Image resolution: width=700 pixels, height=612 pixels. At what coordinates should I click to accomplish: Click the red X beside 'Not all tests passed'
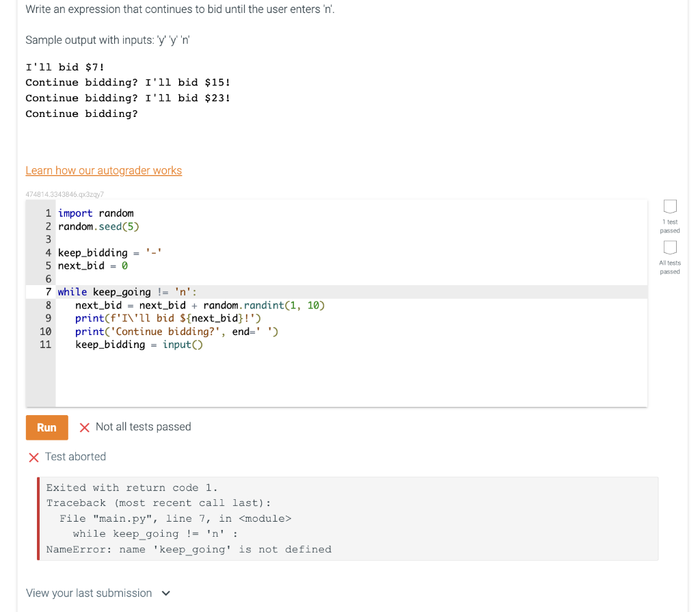(85, 427)
